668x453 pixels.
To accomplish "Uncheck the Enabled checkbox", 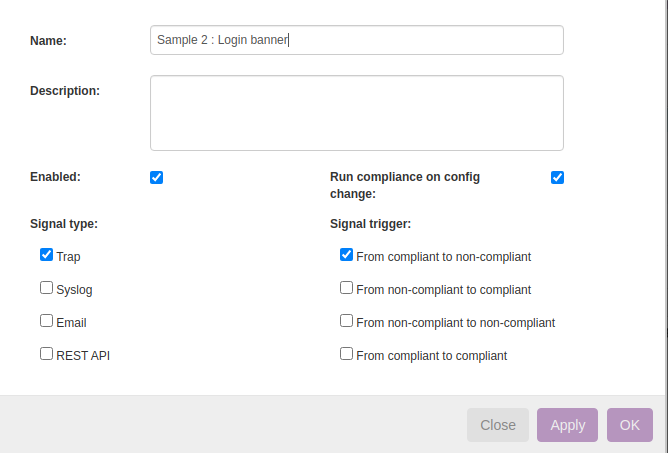I will [x=156, y=178].
